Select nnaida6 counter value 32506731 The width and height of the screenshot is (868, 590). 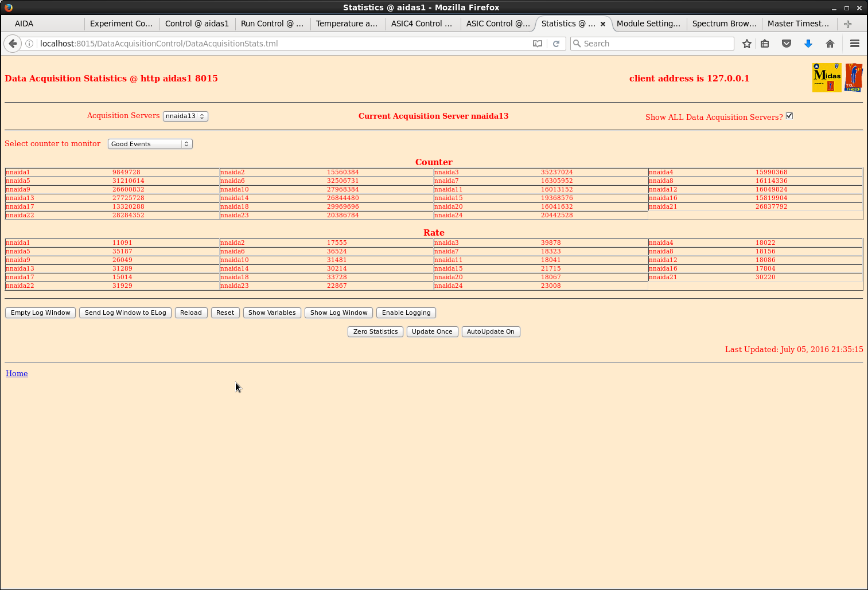pyautogui.click(x=342, y=181)
